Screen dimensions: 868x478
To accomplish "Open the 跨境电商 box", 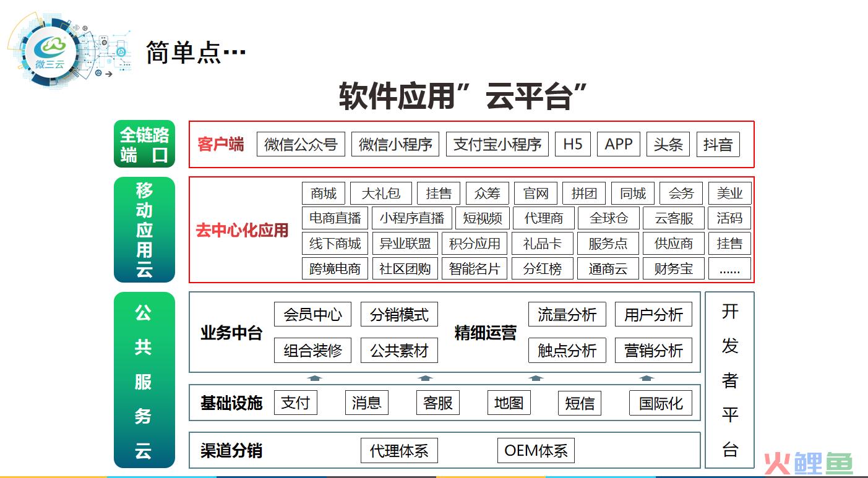I will coord(335,269).
